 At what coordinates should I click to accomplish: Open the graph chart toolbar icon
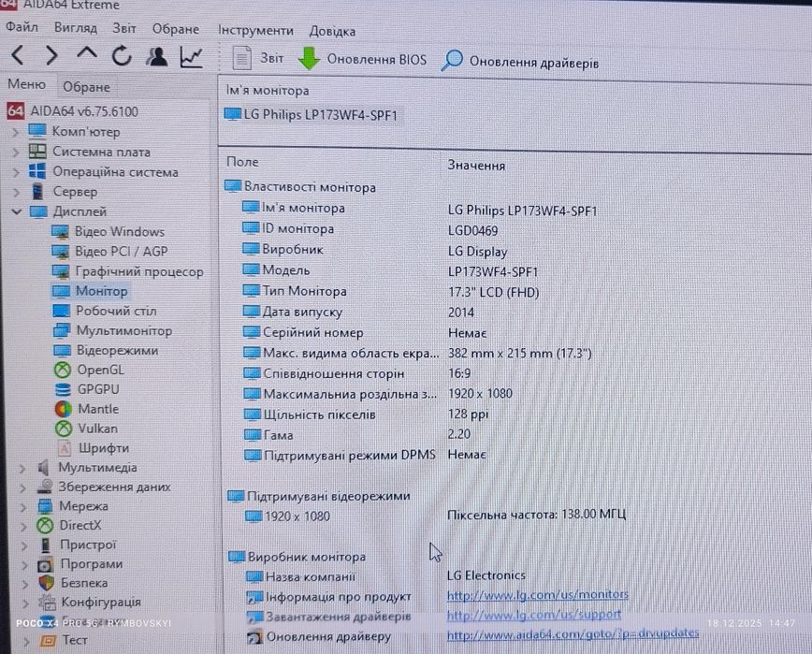(x=191, y=57)
